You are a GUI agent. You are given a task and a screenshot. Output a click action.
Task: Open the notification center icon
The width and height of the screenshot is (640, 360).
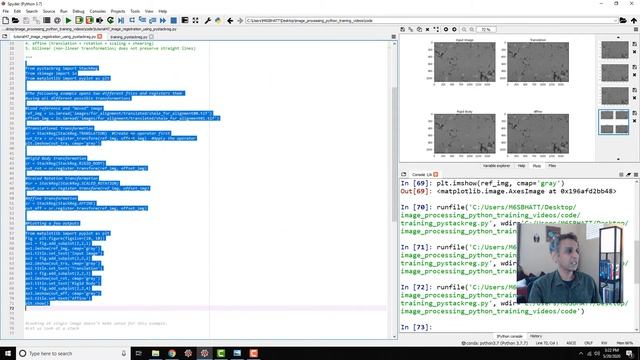(x=630, y=353)
